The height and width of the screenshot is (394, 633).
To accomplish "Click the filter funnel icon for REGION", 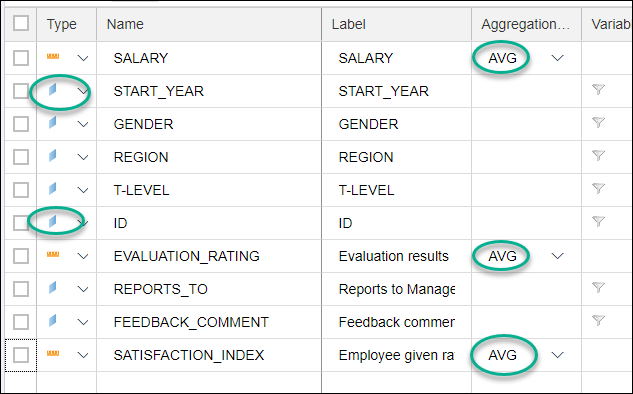I will 598,155.
